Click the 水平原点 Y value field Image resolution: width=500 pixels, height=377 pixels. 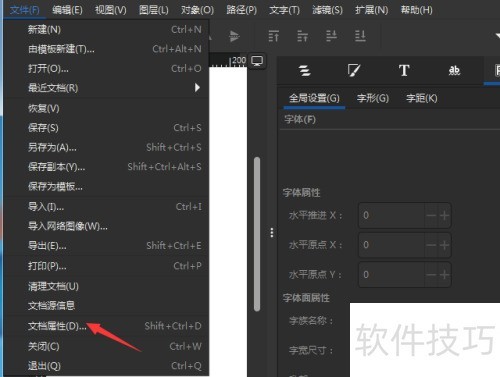point(391,275)
